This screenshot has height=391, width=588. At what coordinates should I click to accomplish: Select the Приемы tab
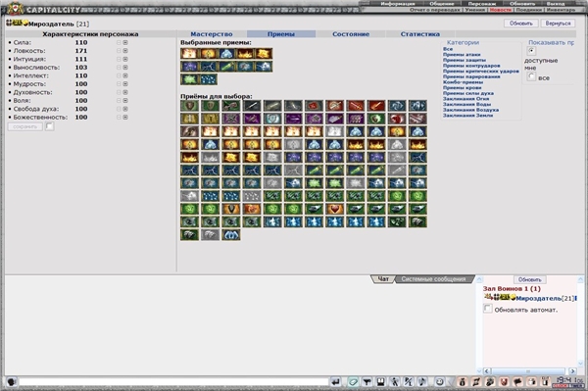click(281, 34)
